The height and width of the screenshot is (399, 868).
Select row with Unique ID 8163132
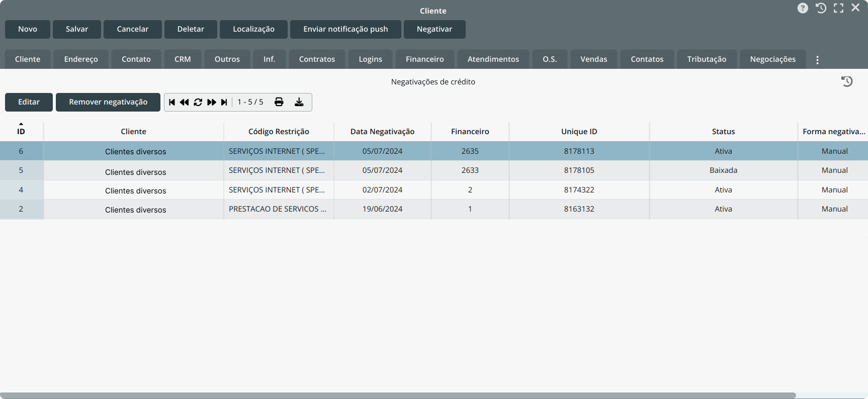(x=434, y=209)
